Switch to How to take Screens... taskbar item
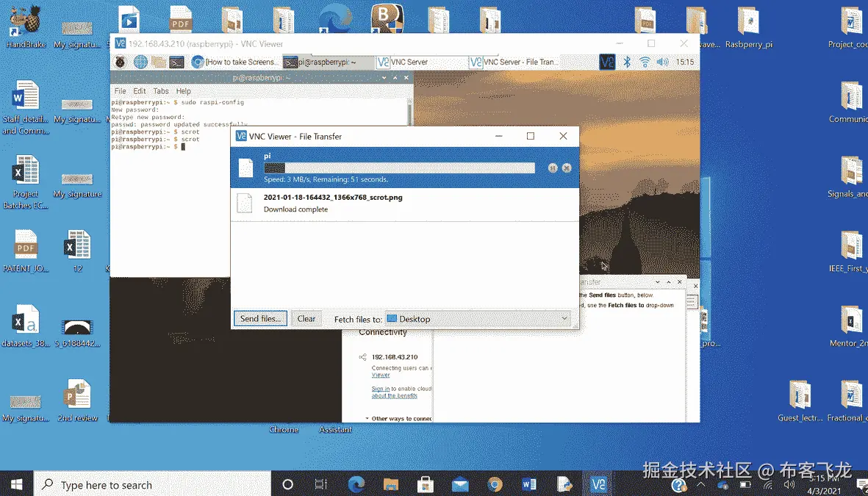Screen dimensions: 868x496 click(234, 62)
